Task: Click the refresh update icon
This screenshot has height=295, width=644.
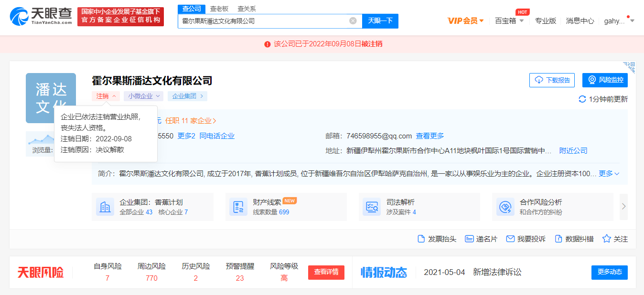Action: (582, 99)
